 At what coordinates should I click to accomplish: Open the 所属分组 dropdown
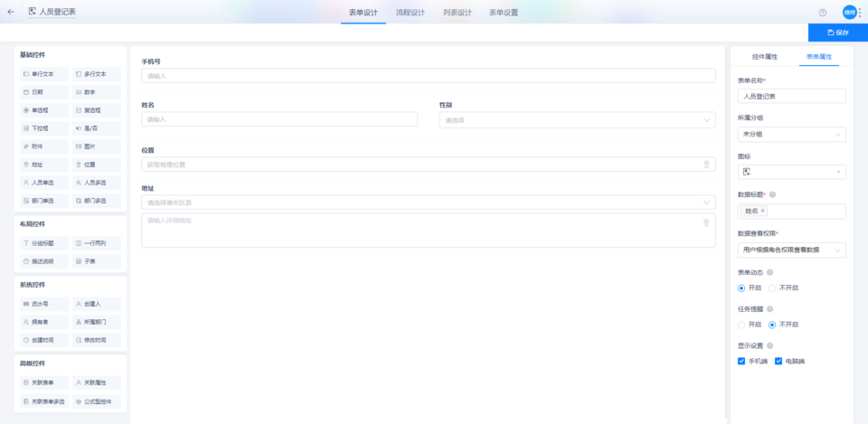point(792,135)
